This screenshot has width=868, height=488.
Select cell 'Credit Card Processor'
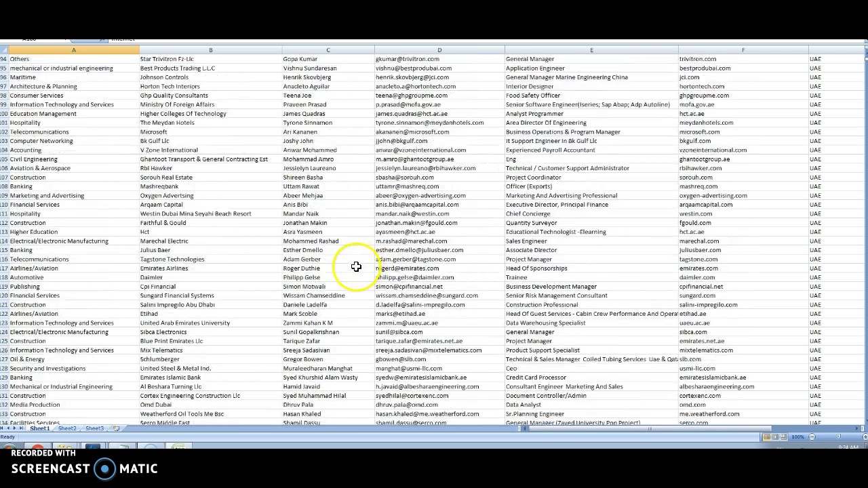536,378
